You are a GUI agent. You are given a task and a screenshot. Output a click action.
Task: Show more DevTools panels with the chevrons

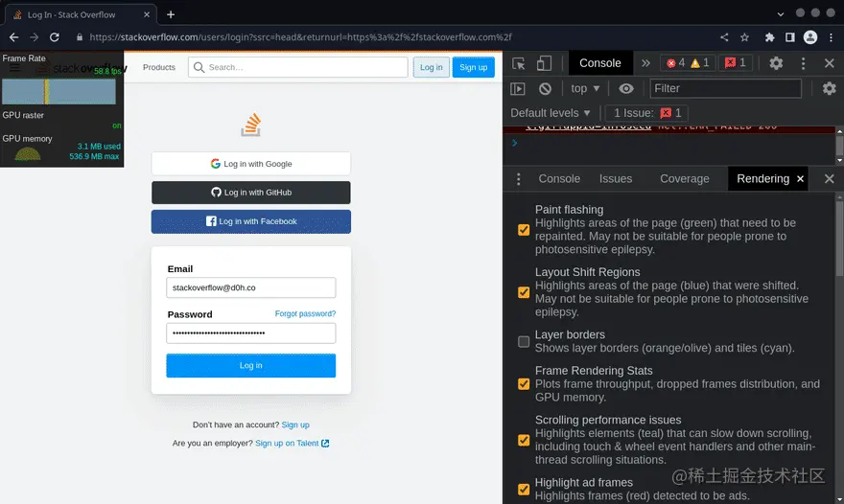pos(645,63)
